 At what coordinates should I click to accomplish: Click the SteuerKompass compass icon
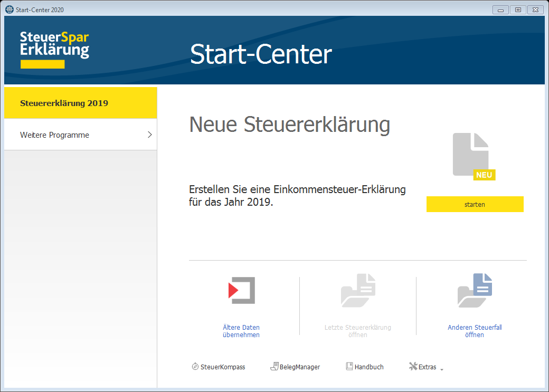click(195, 367)
